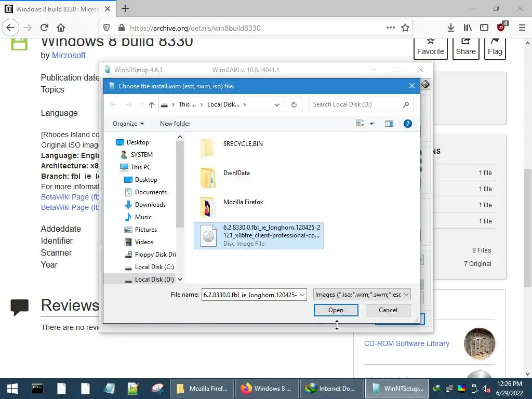Expand breadcrumb arrow after This PC
Viewport: 532px width, 399px height.
point(201,104)
